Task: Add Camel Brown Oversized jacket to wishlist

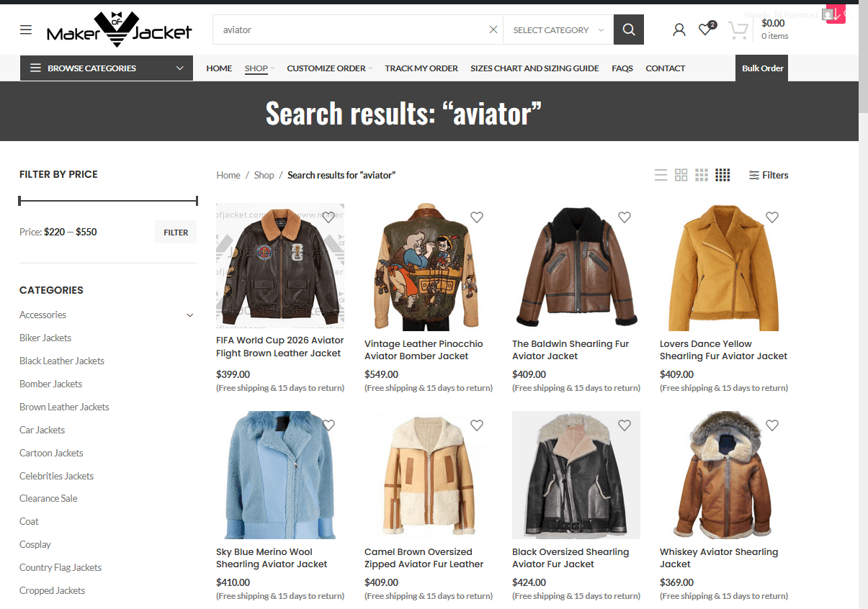Action: pyautogui.click(x=477, y=425)
